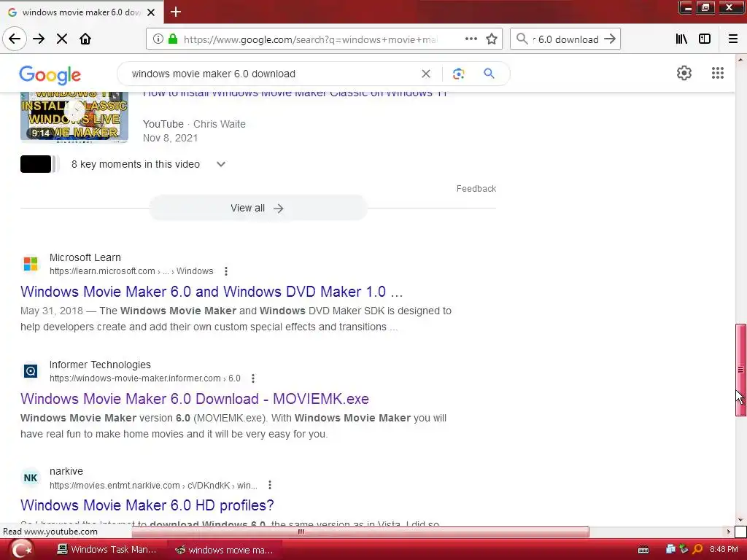
Task: Open more options for Informer Technologies result
Action: point(253,378)
